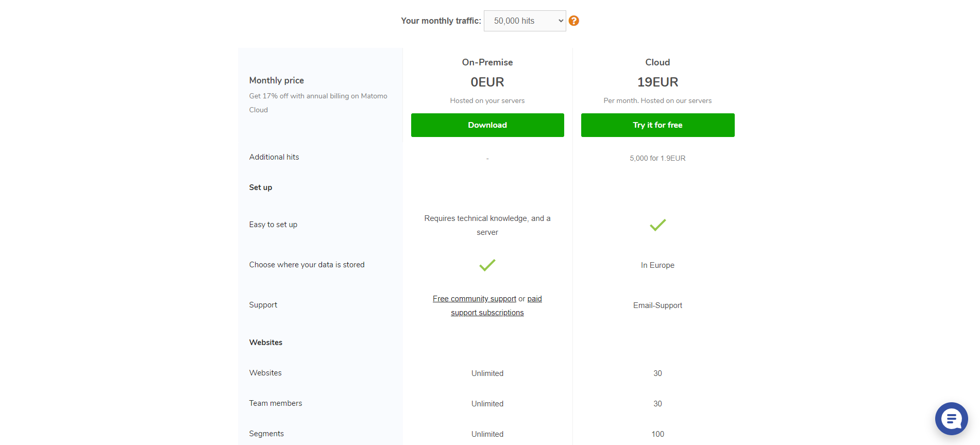Click the Email-Support cell
980x445 pixels.
point(657,305)
